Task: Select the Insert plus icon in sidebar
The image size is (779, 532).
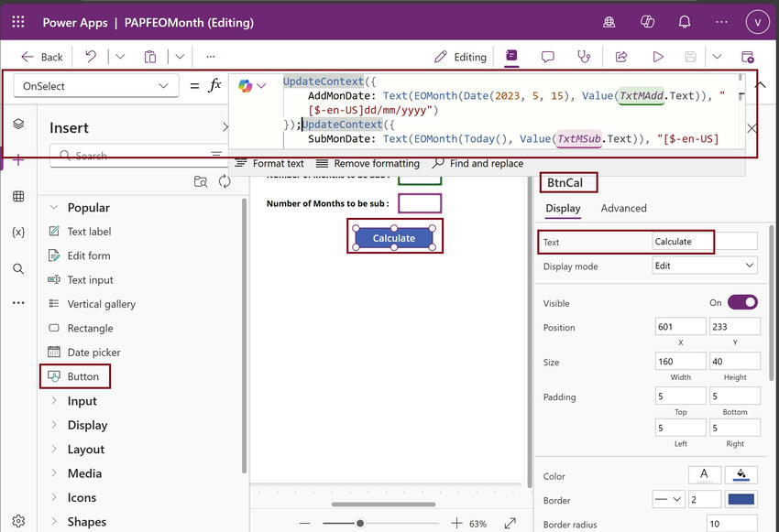Action: [x=18, y=160]
